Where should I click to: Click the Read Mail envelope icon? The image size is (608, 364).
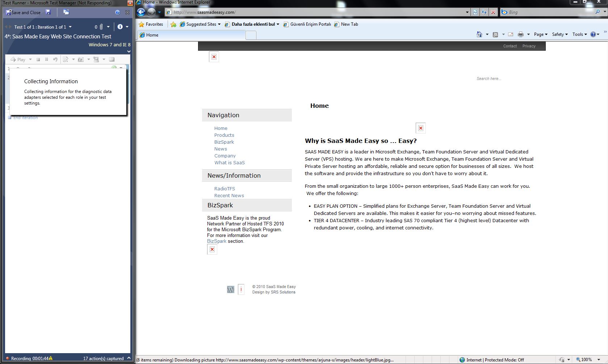click(511, 34)
